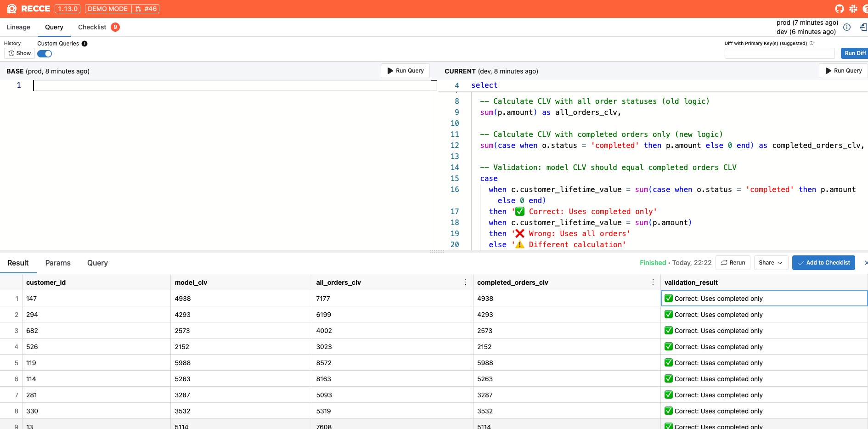Click the pane resize handle above results
This screenshot has height=429, width=868.
point(437,251)
